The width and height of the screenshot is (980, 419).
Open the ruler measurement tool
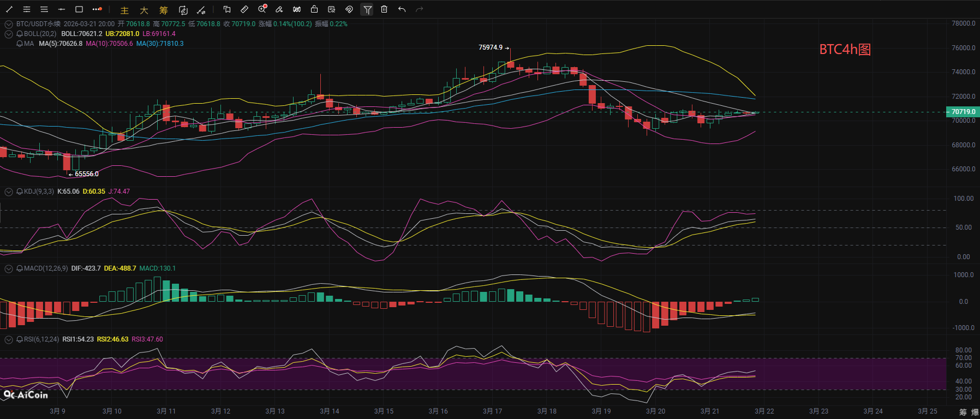coord(244,9)
